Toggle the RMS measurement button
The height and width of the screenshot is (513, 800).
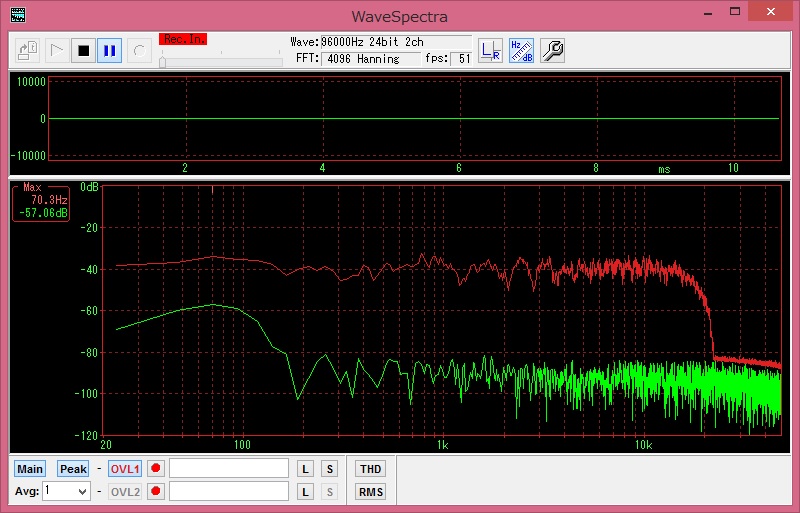[370, 492]
